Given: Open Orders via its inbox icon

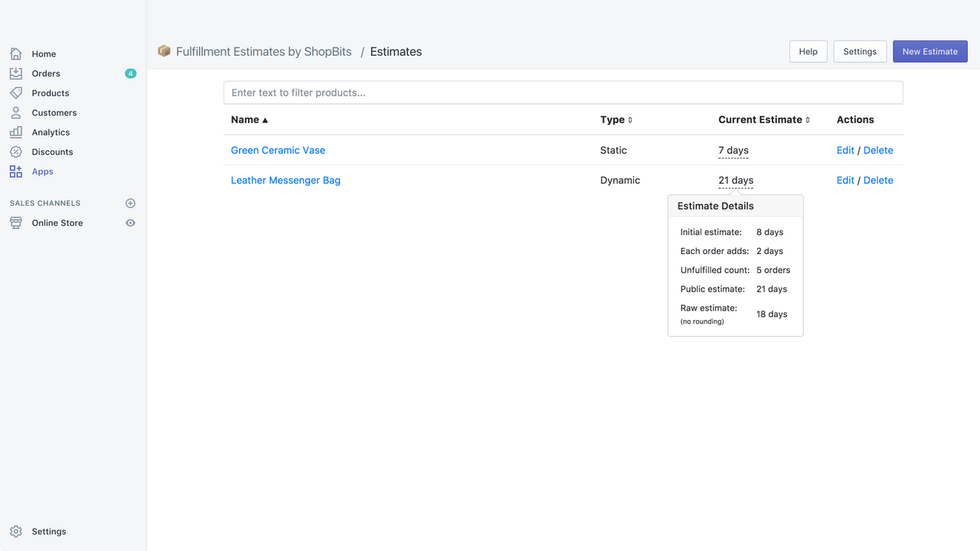Looking at the screenshot, I should [16, 73].
